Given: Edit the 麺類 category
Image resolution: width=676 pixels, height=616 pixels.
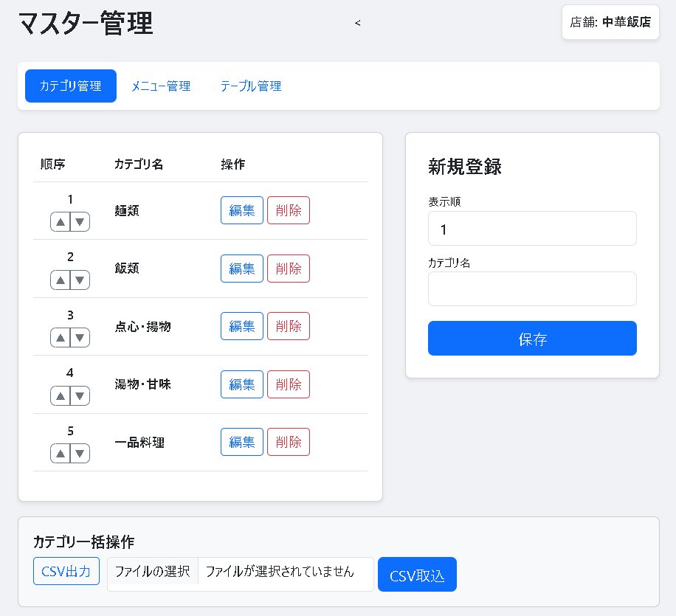Looking at the screenshot, I should point(242,210).
